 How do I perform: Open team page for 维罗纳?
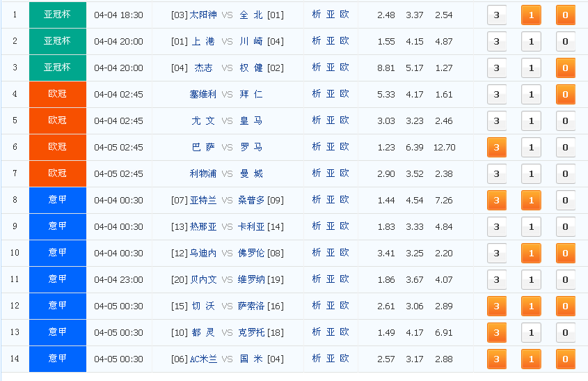click(x=251, y=279)
